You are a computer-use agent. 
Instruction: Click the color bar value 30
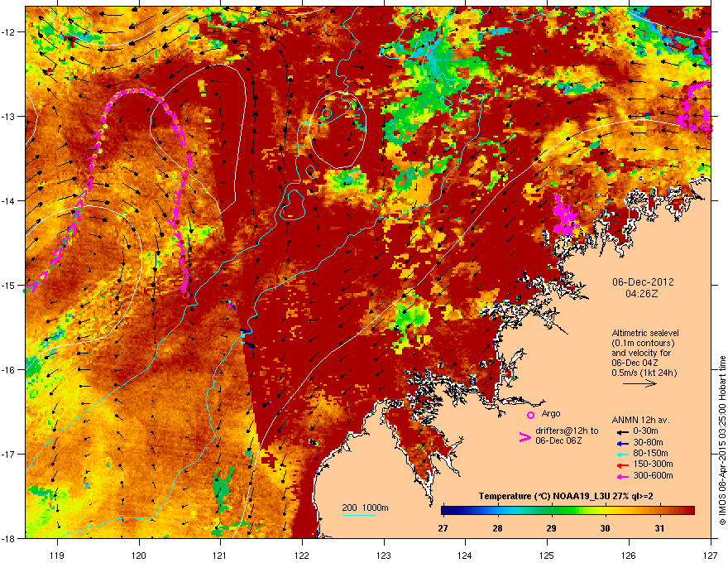[605, 528]
